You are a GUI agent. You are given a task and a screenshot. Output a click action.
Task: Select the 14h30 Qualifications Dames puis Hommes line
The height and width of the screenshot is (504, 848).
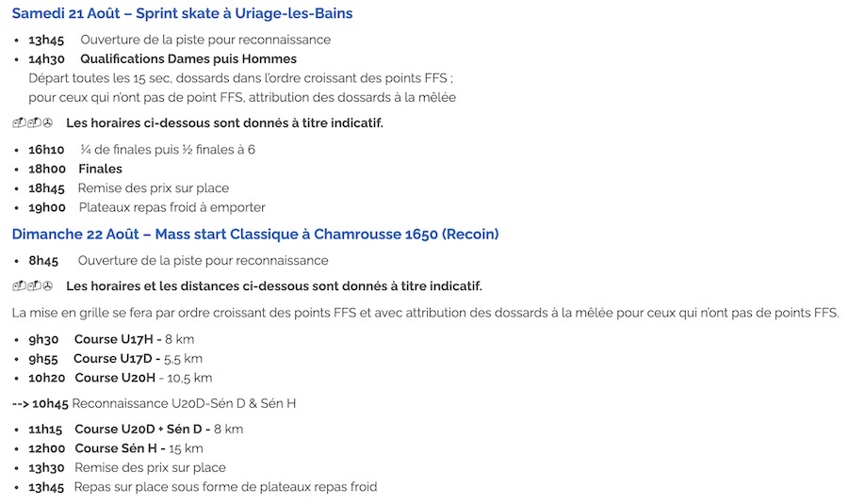tap(162, 59)
